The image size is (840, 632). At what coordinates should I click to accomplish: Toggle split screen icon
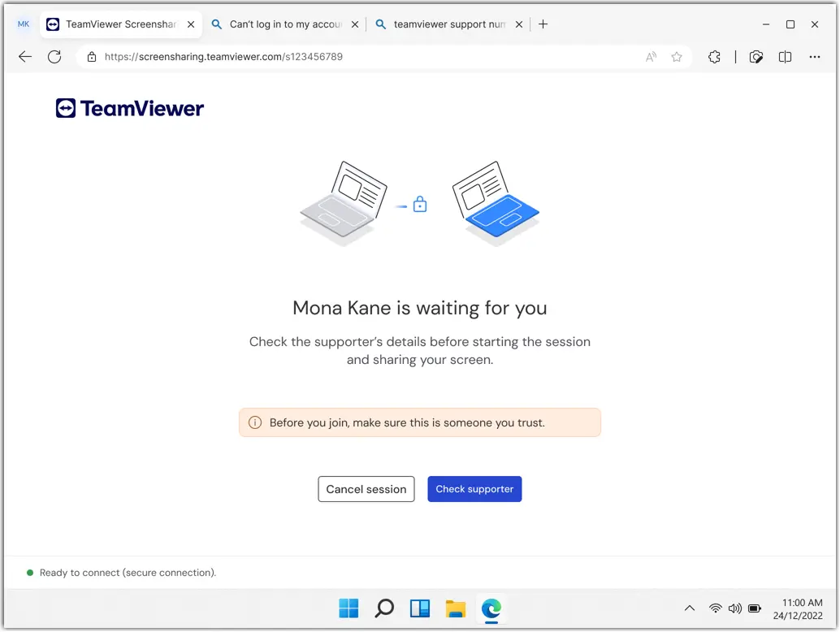[x=785, y=57]
